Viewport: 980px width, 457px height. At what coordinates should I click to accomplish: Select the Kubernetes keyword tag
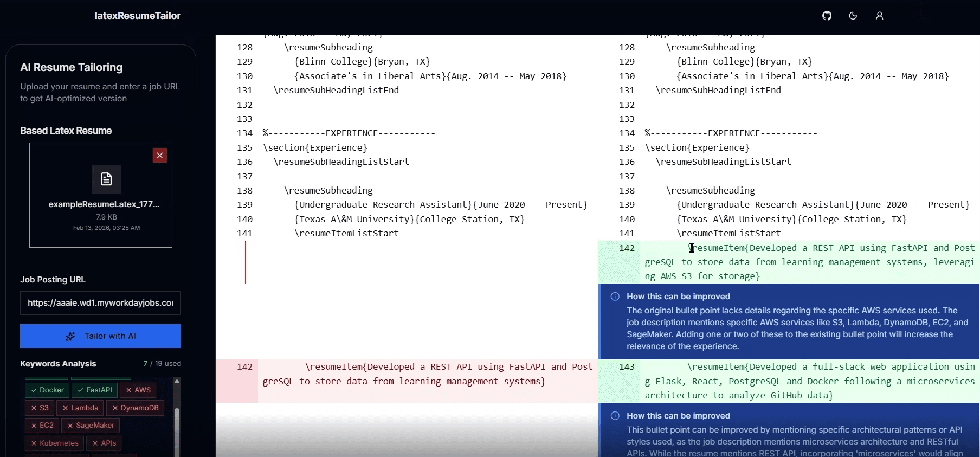[54, 443]
